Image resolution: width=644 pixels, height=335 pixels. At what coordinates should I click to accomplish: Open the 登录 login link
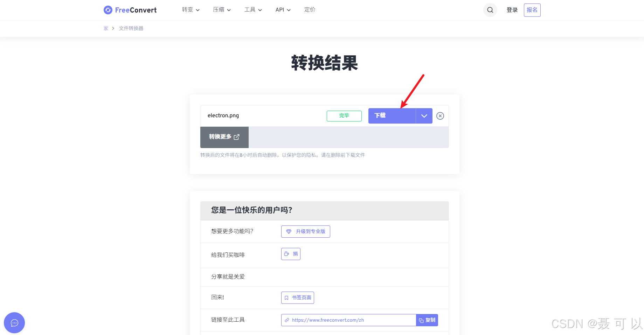click(512, 10)
